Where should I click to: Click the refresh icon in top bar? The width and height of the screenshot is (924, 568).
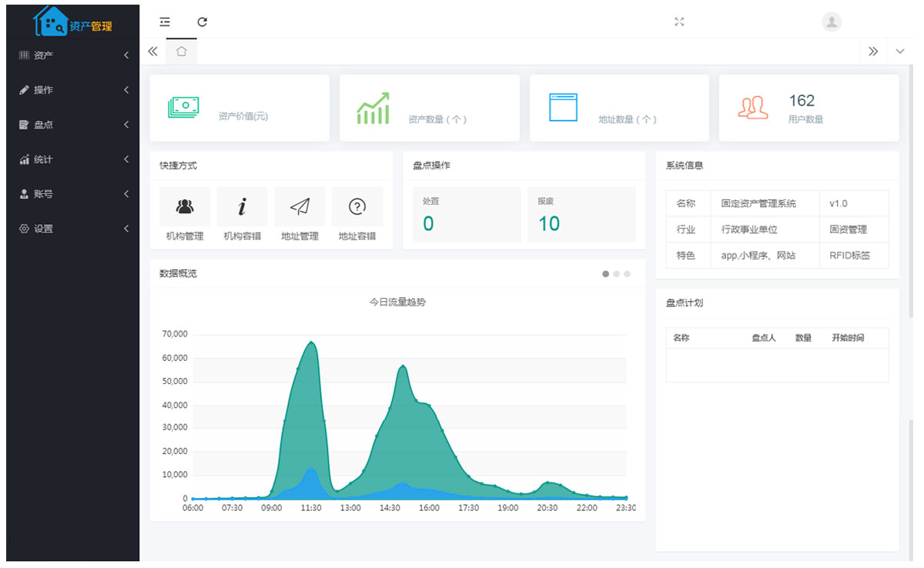[203, 22]
